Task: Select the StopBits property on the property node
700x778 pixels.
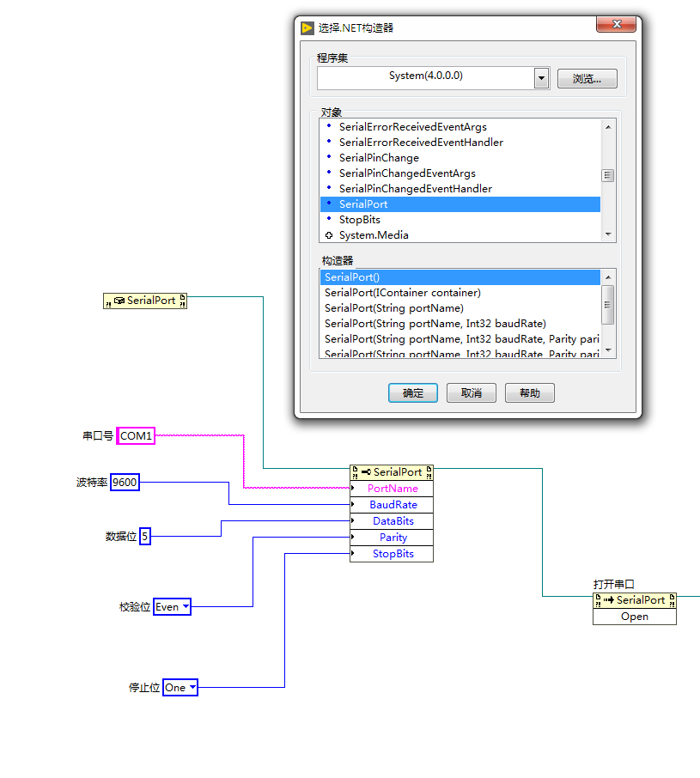Action: 392,554
